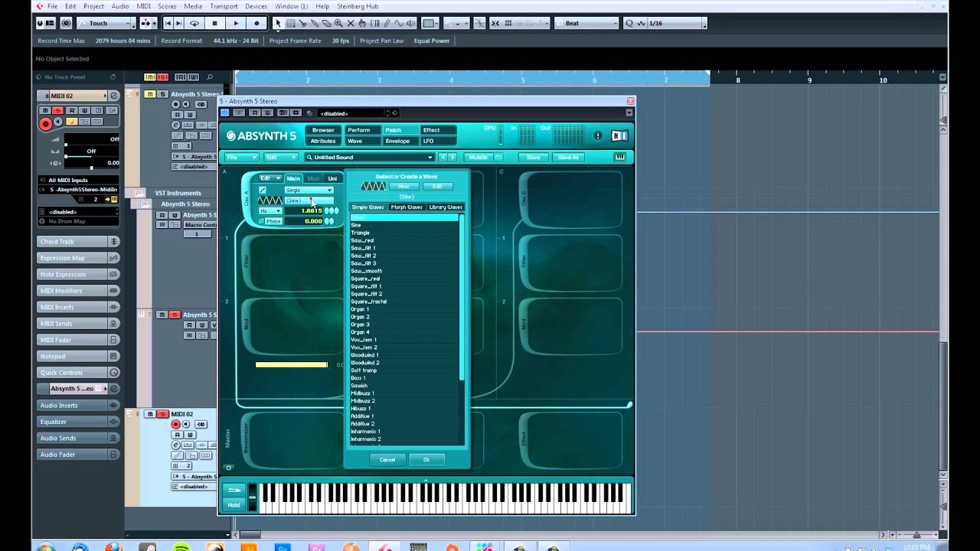The image size is (980, 551).
Task: Click the Absynth Save As button
Action: point(568,158)
